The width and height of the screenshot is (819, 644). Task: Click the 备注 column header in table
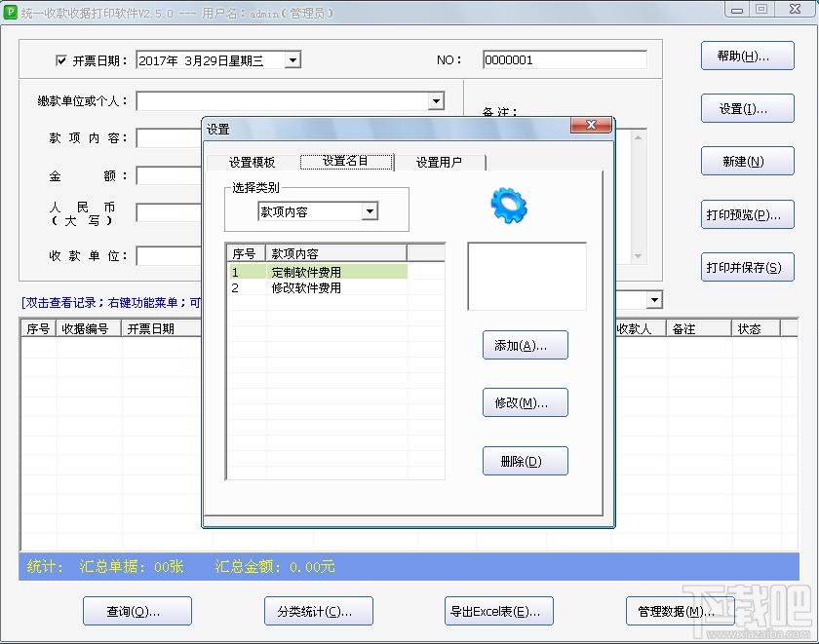click(698, 328)
